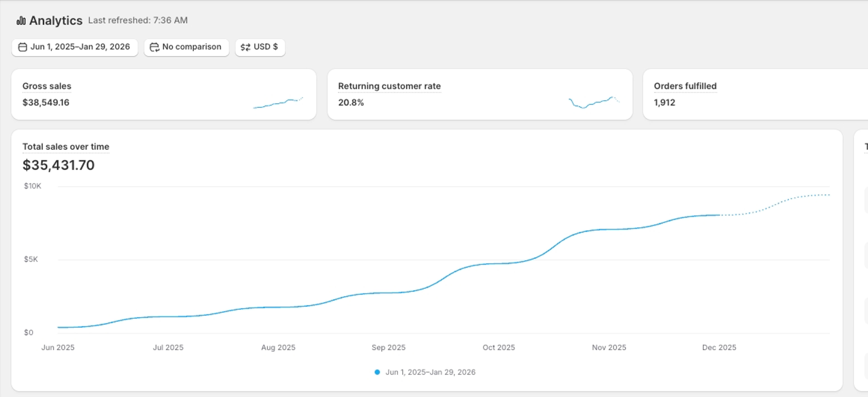Viewport: 868px width, 397px height.
Task: Click the currency exchange icon
Action: (245, 47)
